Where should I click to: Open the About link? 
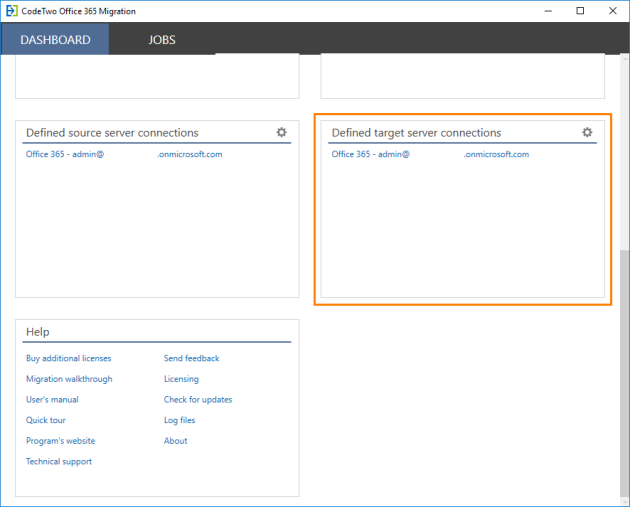176,441
